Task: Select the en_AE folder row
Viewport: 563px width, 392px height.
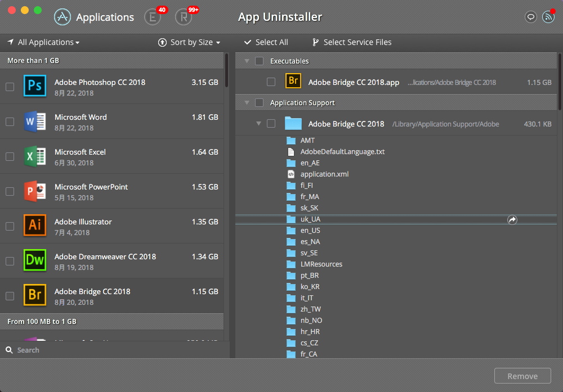Action: pos(396,163)
